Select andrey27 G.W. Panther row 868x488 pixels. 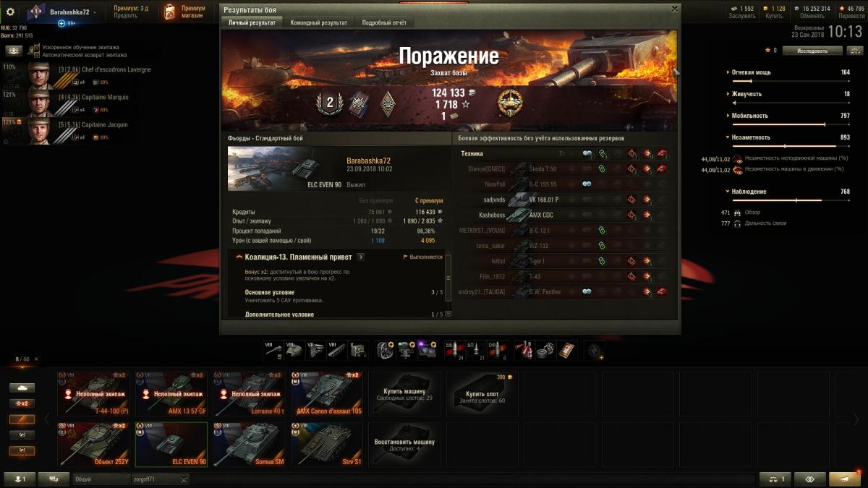point(564,292)
